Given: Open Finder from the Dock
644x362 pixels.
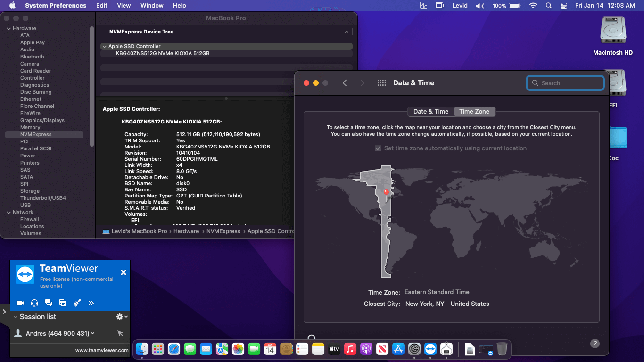Looking at the screenshot, I should coord(142,349).
